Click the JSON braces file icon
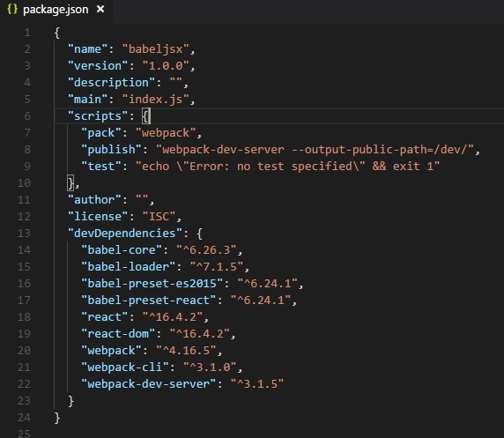Screen dimensions: 504x438 12,10
